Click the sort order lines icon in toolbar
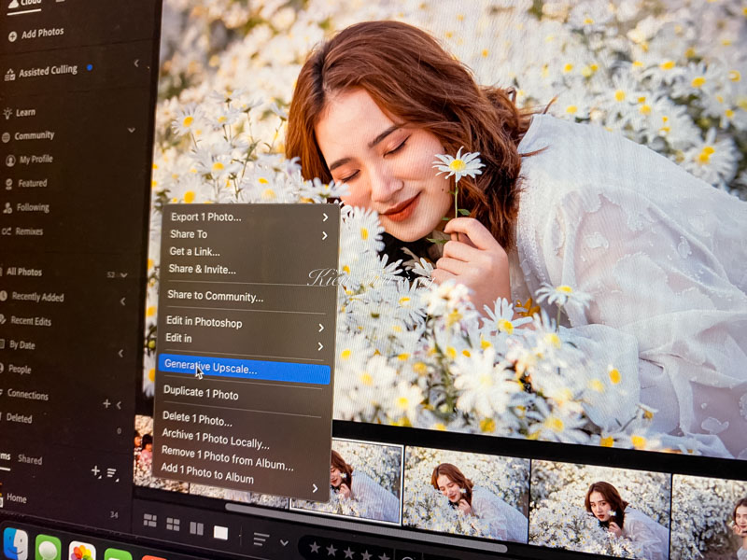Viewport: 747px width, 560px height. point(261,539)
